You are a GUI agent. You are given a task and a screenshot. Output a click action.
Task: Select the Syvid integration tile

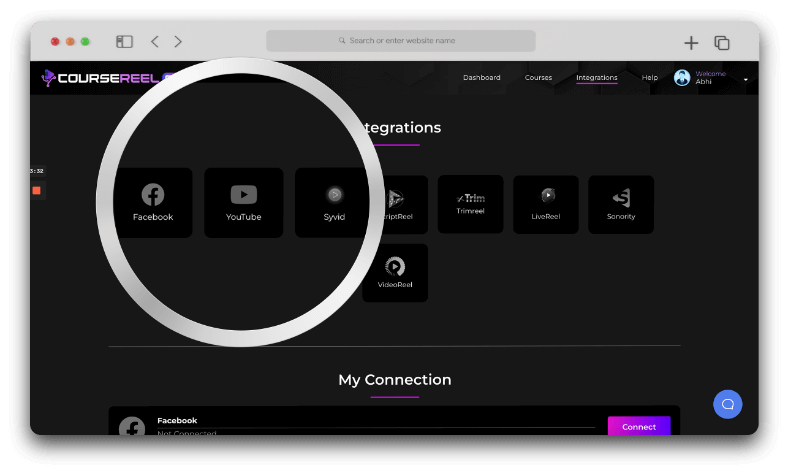[x=333, y=203]
